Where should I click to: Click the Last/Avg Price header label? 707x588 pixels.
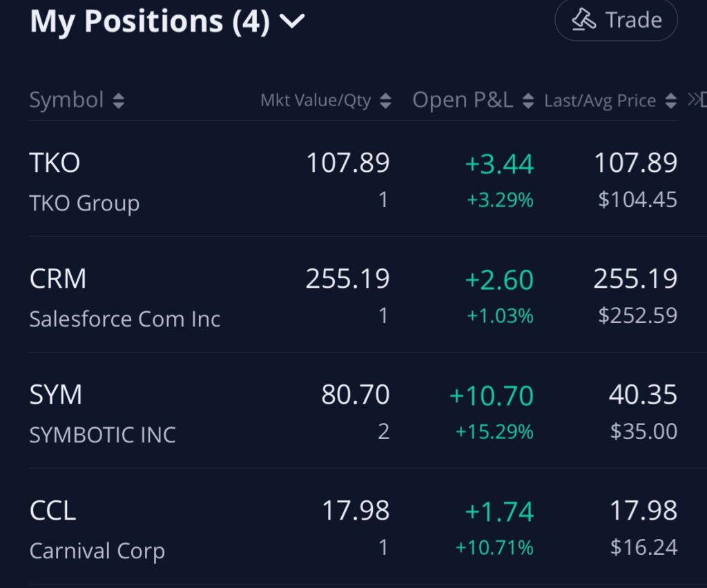point(600,101)
